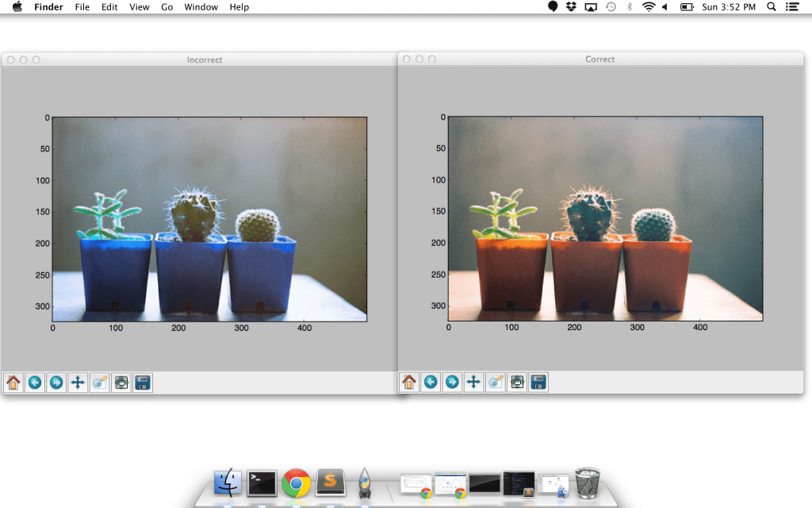Open Terminal from the Dock

[262, 483]
